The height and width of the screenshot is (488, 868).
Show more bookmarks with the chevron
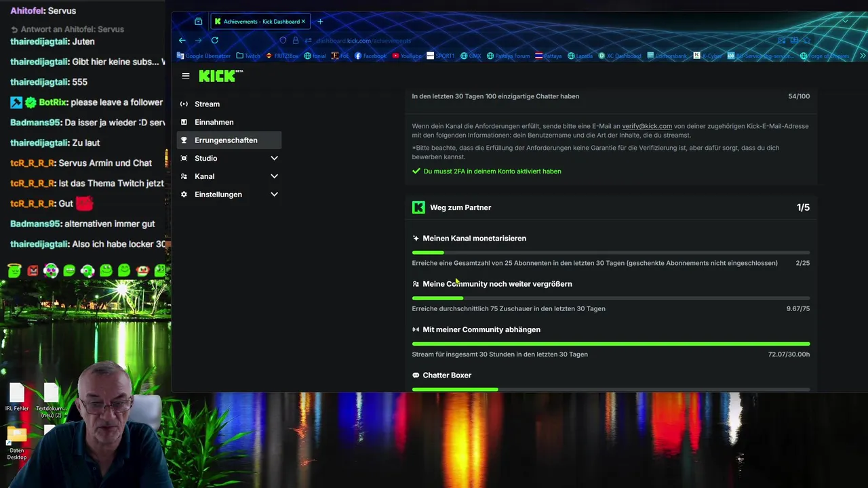tap(863, 56)
